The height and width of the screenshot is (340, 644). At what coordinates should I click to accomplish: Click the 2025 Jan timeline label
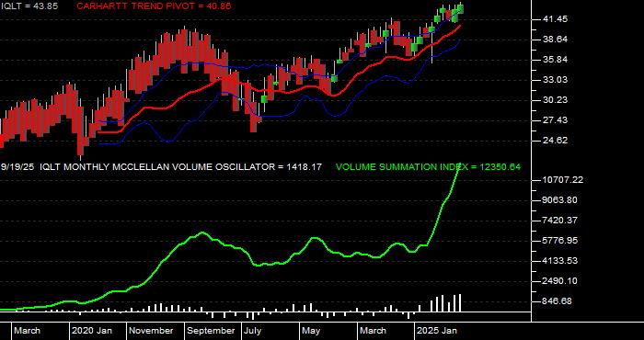(437, 331)
